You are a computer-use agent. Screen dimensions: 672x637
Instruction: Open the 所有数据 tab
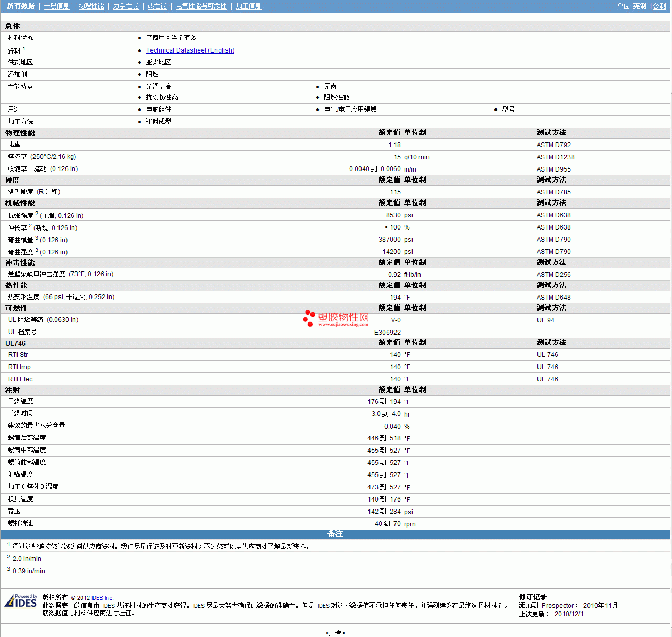click(x=21, y=6)
